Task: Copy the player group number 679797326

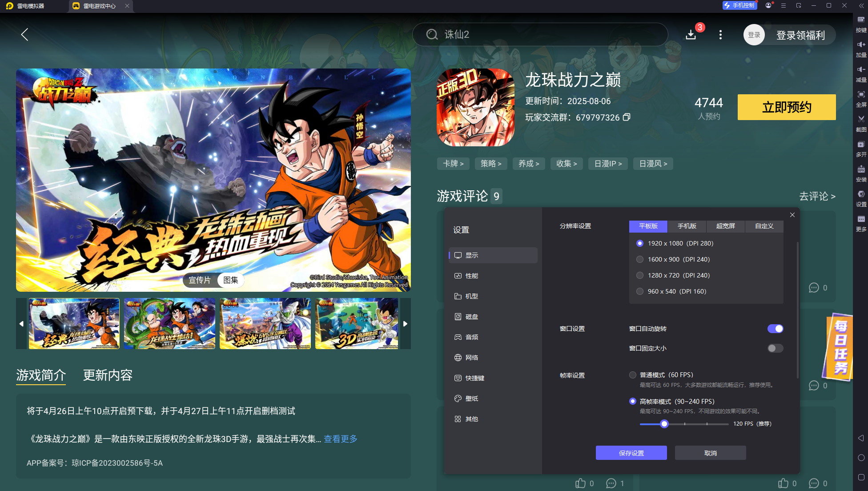Action: (627, 117)
